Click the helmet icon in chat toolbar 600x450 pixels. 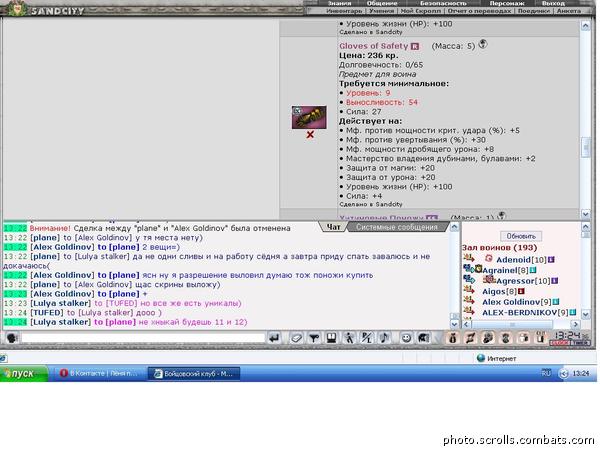click(424, 338)
